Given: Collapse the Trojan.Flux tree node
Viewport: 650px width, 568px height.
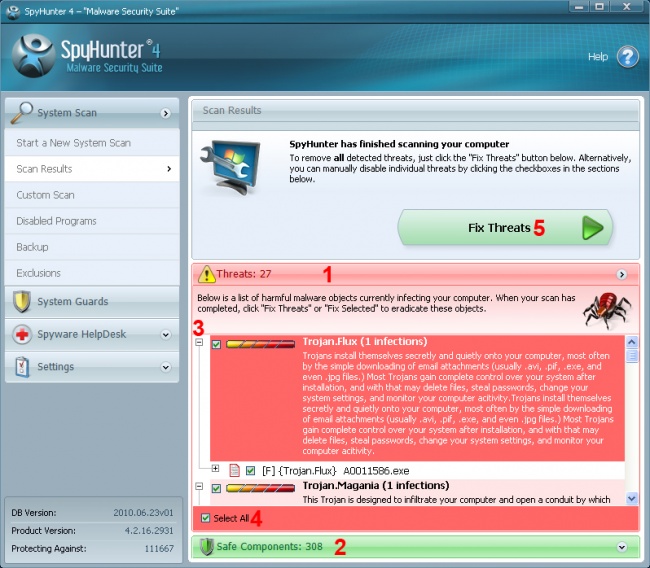Looking at the screenshot, I should (200, 343).
